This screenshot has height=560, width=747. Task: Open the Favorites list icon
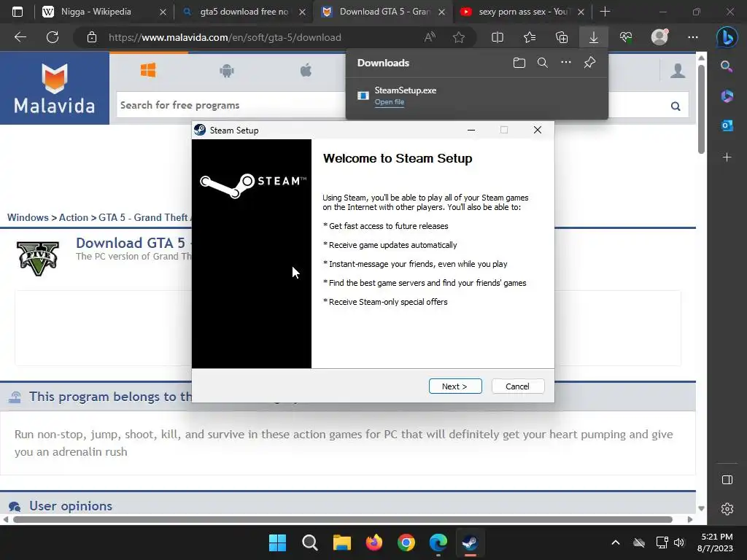tap(530, 37)
